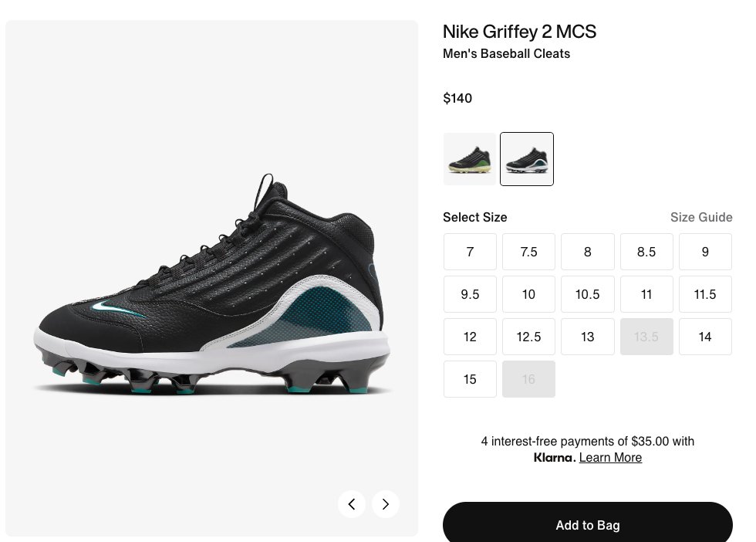
Task: Pick size 8.5
Action: (646, 252)
